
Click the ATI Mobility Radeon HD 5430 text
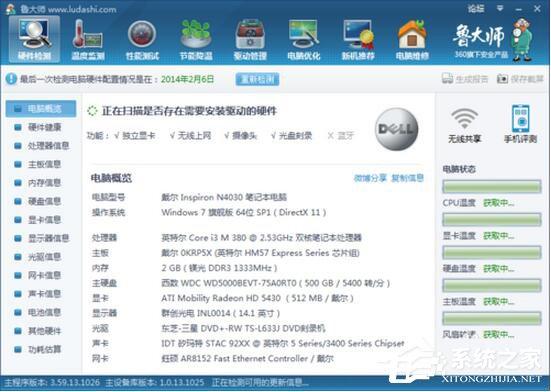258,298
